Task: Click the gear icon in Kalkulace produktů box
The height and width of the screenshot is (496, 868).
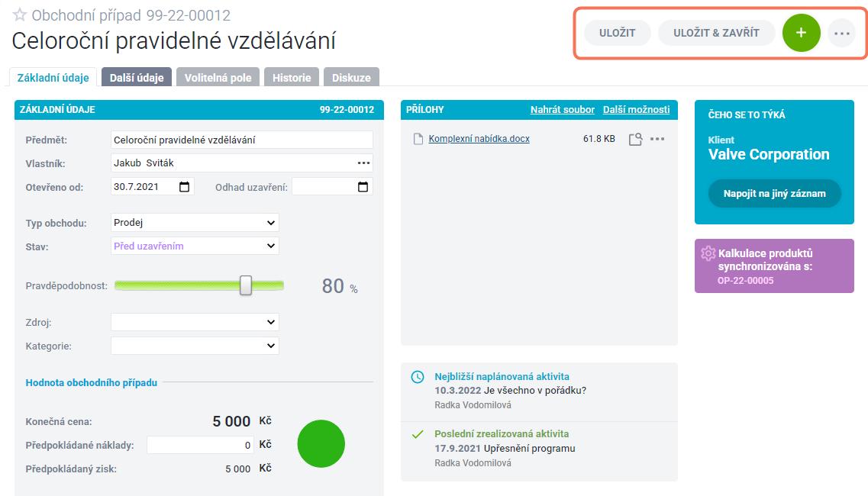Action: 708,253
